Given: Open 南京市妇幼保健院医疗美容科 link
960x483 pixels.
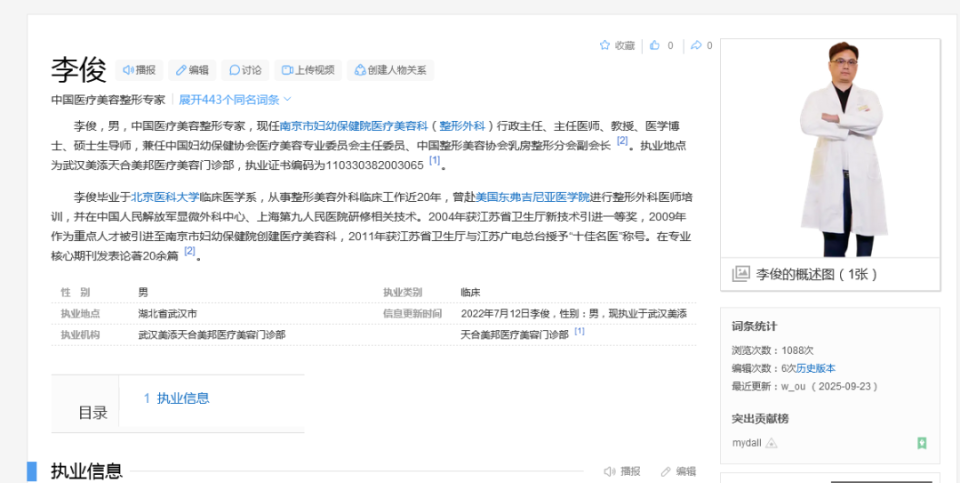Looking at the screenshot, I should pos(354,127).
